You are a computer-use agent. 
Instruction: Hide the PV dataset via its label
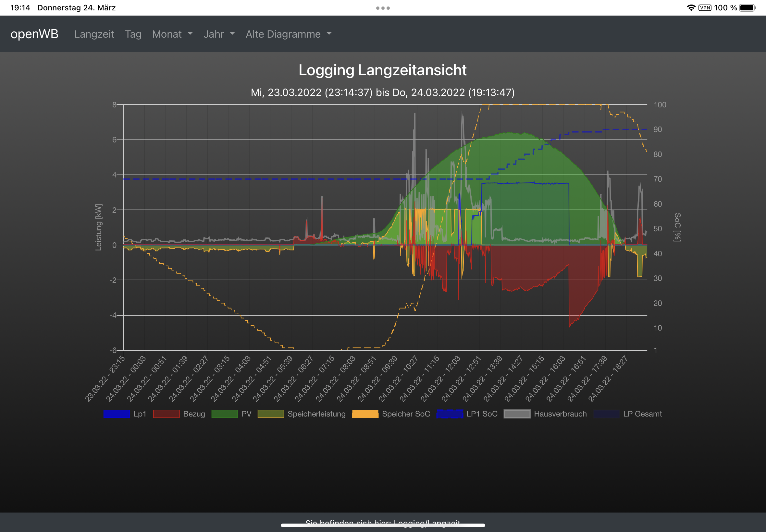246,414
